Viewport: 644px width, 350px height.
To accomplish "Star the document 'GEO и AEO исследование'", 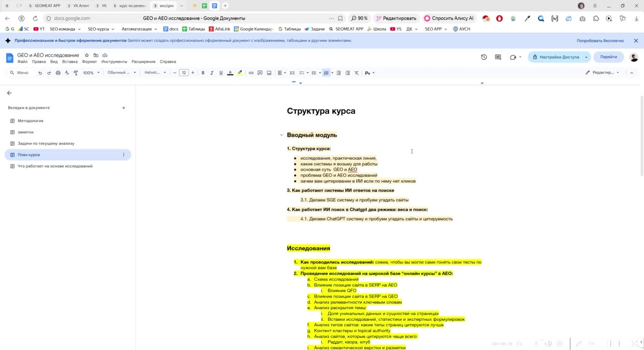I will (x=87, y=55).
